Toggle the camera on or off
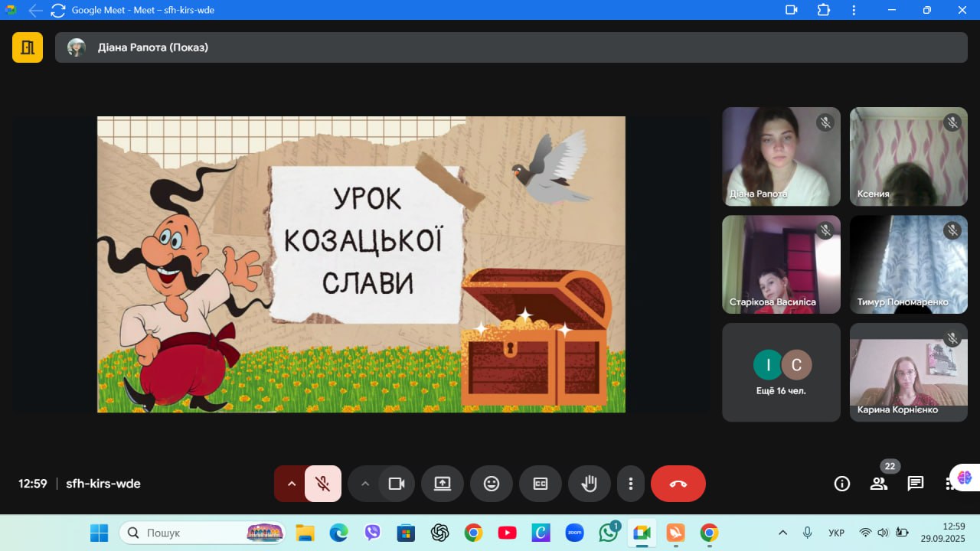This screenshot has height=551, width=980. (396, 484)
